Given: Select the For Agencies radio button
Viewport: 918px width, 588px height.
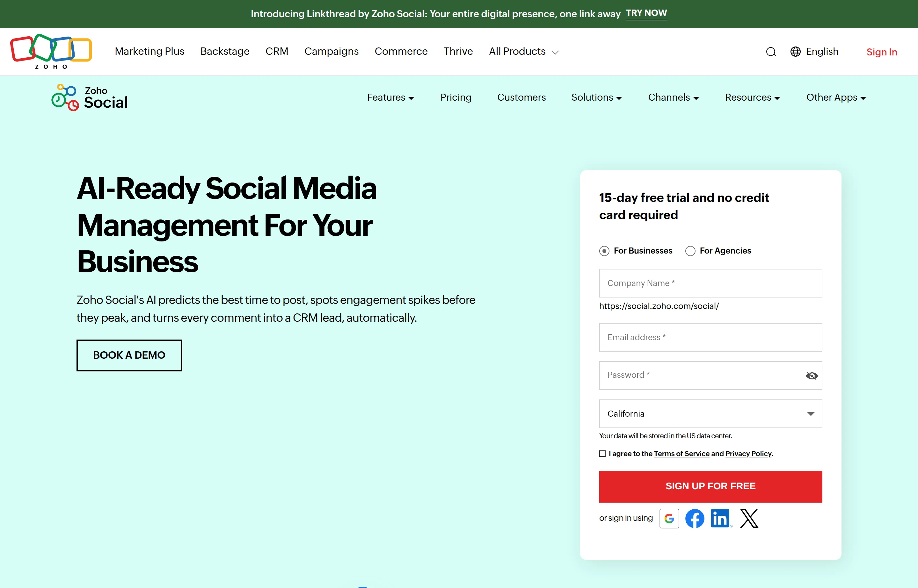Looking at the screenshot, I should point(690,251).
